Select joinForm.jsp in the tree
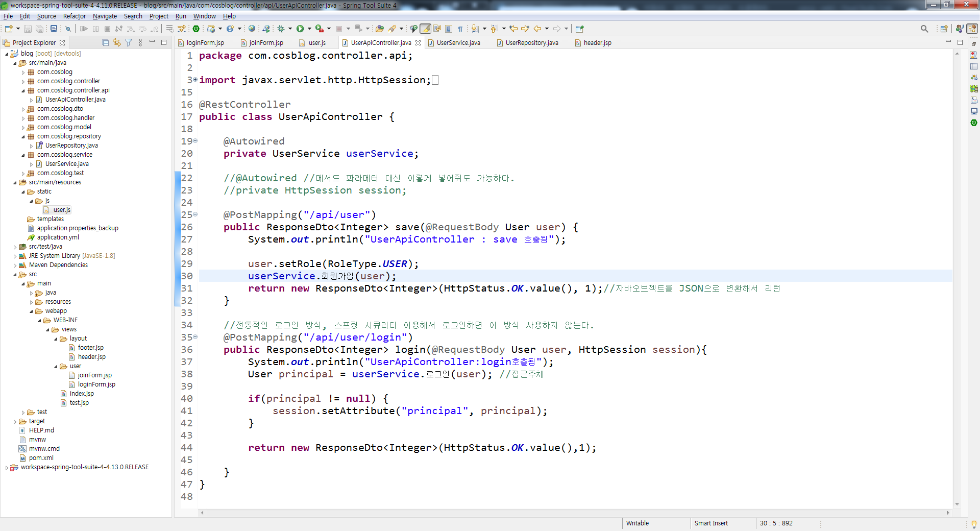This screenshot has width=980, height=531. coord(94,375)
